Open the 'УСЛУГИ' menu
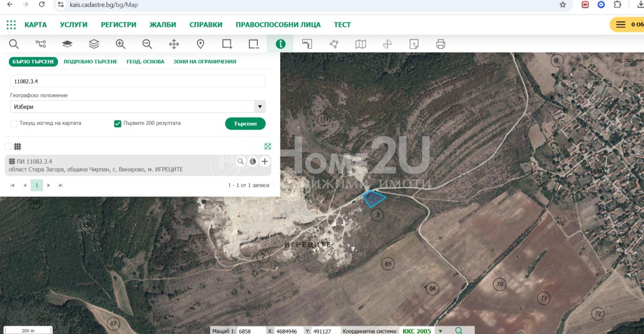This screenshot has height=334, width=644. click(74, 25)
